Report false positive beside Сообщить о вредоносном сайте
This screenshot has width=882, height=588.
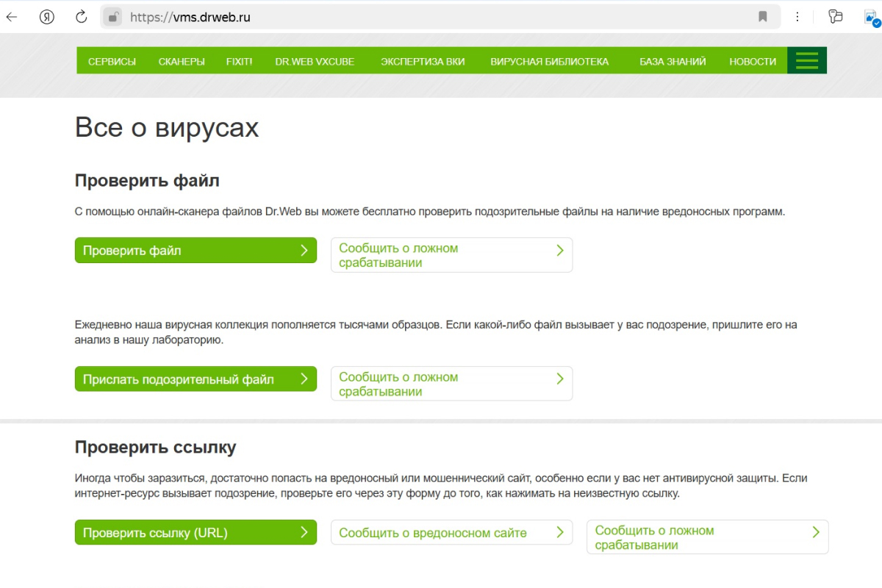pyautogui.click(x=707, y=537)
